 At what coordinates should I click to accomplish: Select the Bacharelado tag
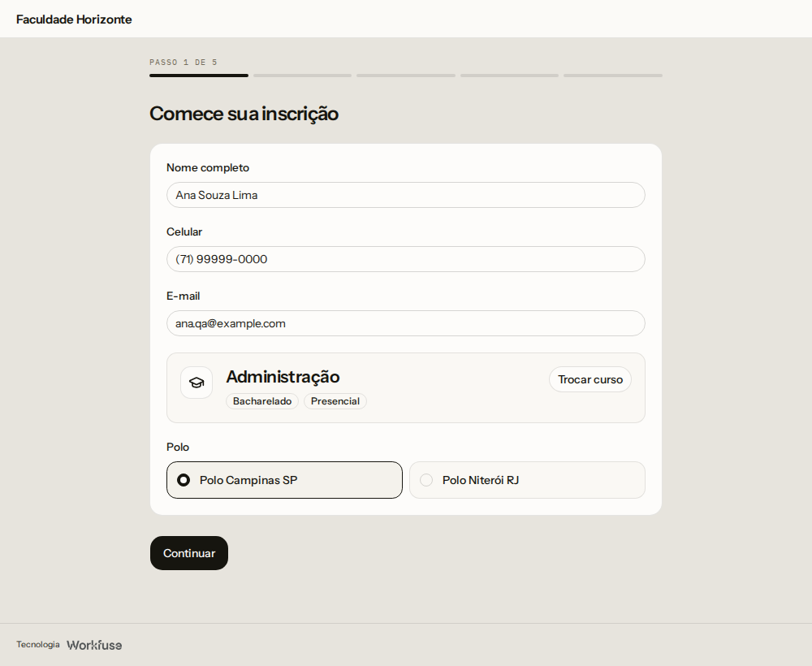pos(262,401)
